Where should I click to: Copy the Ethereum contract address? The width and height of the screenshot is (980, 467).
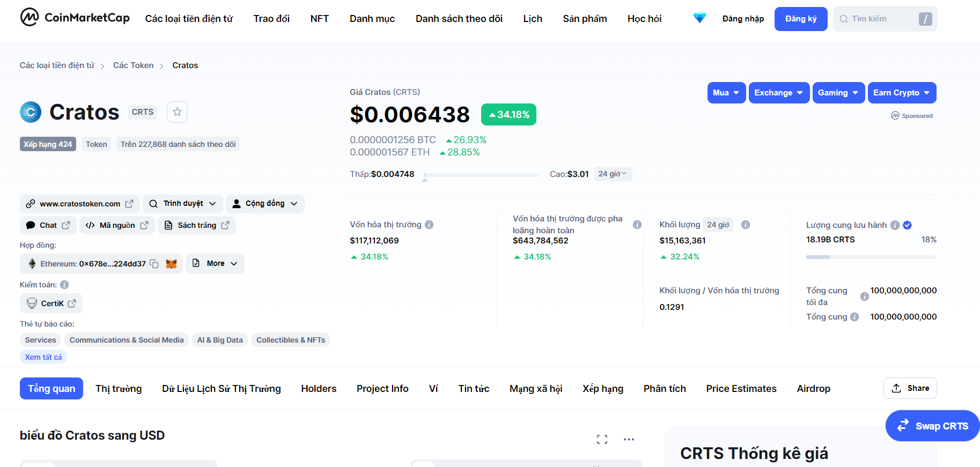[x=154, y=264]
